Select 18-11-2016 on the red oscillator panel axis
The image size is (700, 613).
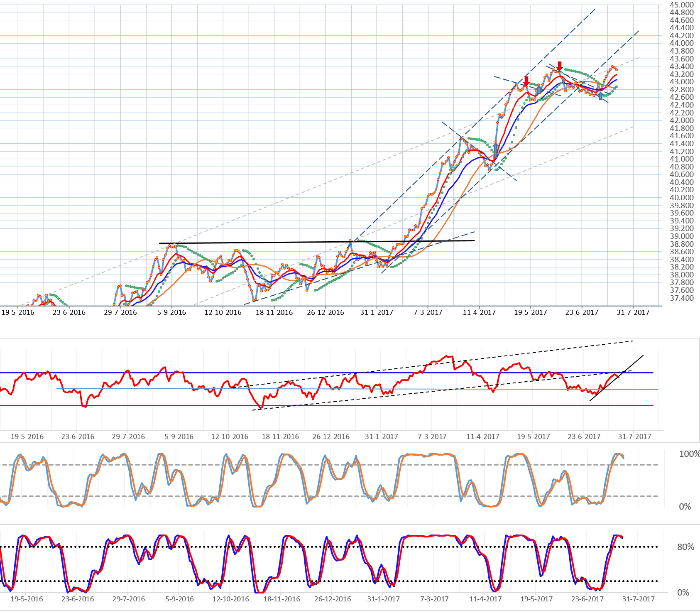[280, 436]
